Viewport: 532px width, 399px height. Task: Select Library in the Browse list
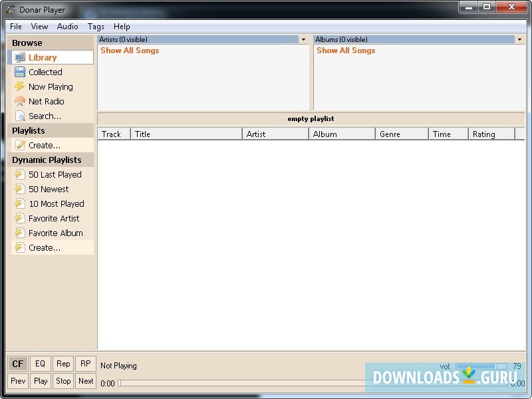point(53,57)
